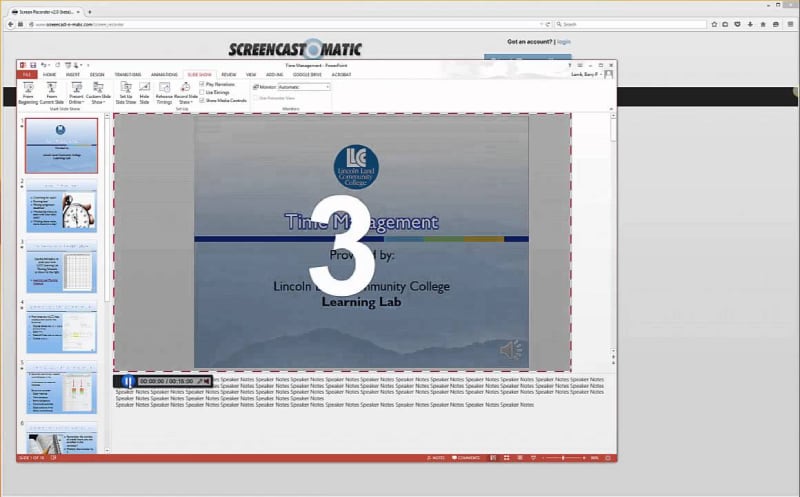
Task: Toggle the Show Media Controls checkbox
Action: tap(202, 101)
